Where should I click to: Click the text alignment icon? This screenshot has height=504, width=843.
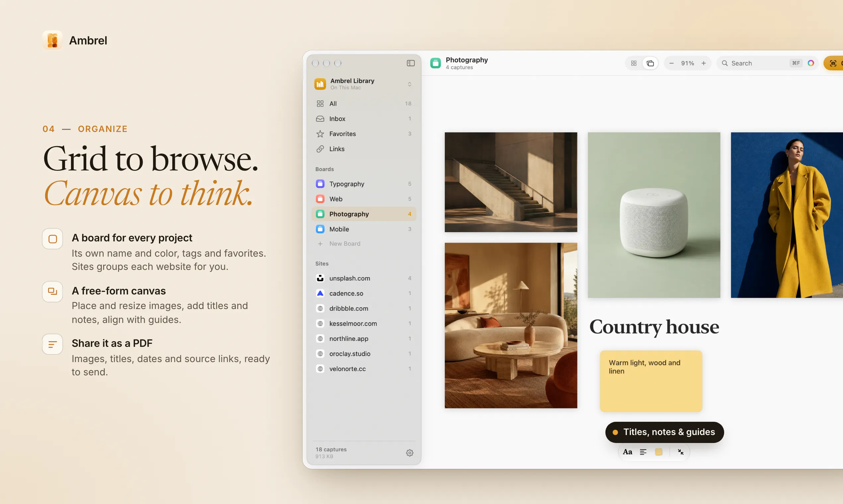pyautogui.click(x=643, y=452)
